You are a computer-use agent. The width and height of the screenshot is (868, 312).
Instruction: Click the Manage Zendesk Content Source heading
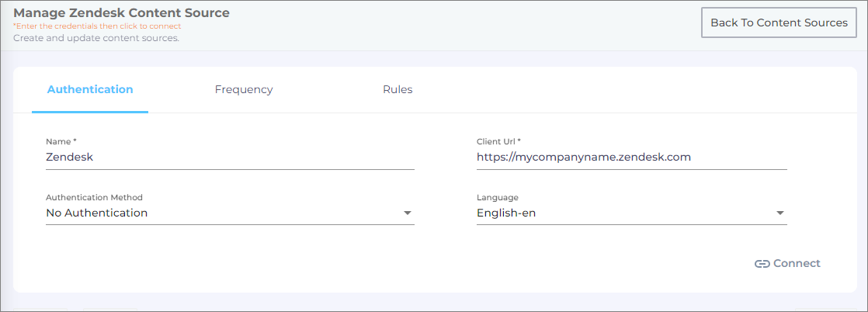click(121, 12)
